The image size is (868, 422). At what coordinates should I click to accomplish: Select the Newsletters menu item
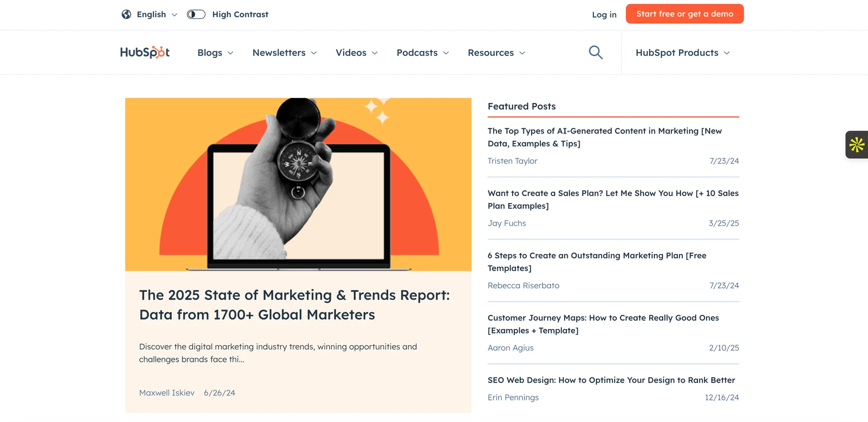pos(279,52)
